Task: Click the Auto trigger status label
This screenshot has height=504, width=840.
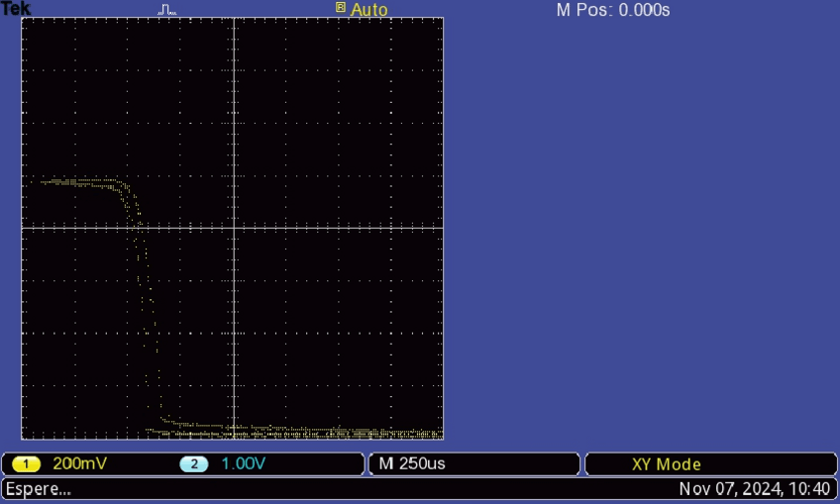Action: coord(368,10)
